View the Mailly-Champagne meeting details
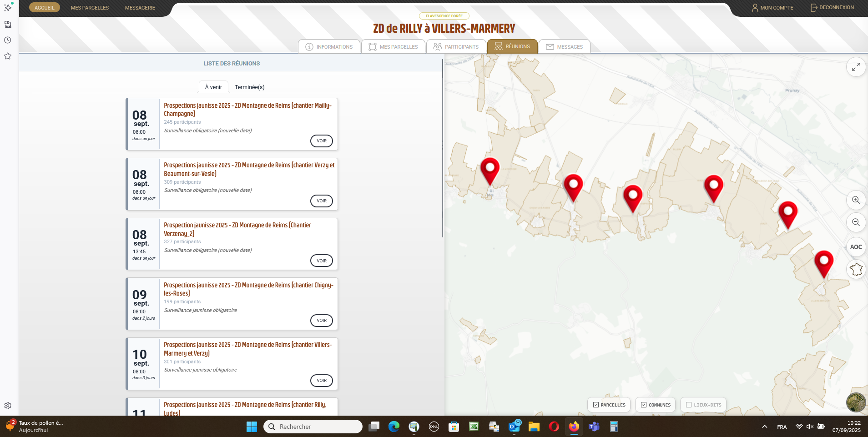The height and width of the screenshot is (437, 868). pos(321,141)
